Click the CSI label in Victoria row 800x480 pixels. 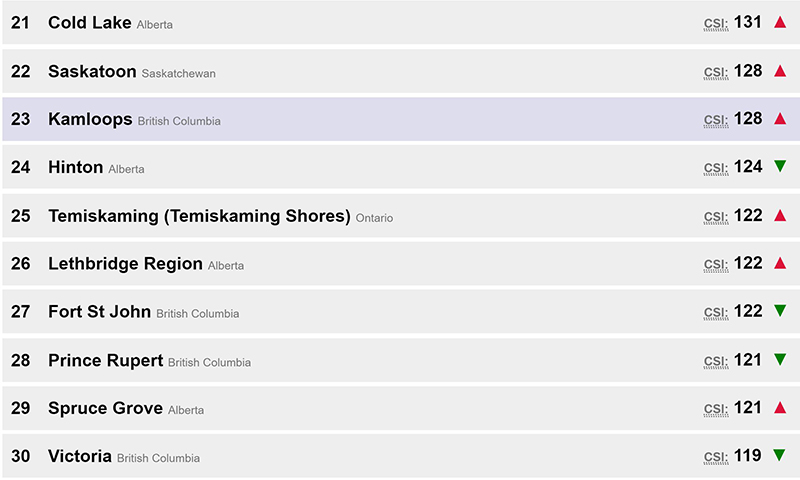click(716, 457)
